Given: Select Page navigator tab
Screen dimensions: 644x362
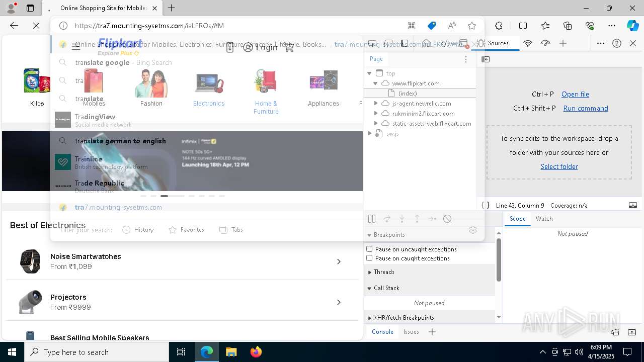Looking at the screenshot, I should [376, 59].
